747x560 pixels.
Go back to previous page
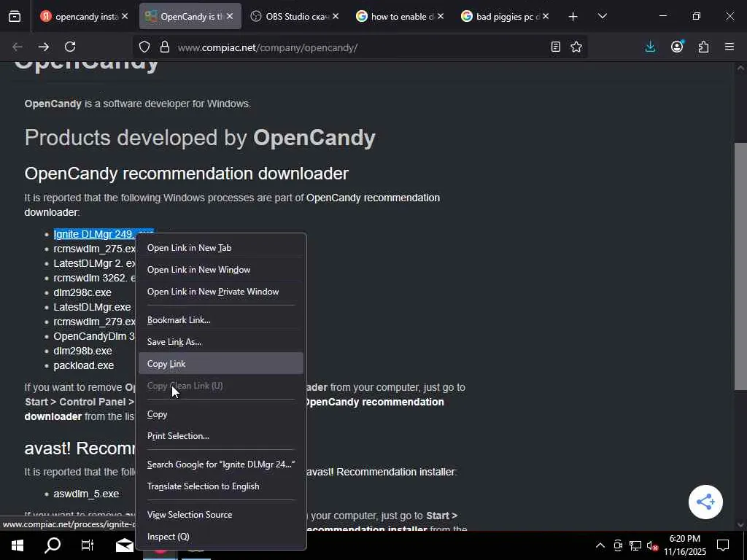(x=18, y=47)
